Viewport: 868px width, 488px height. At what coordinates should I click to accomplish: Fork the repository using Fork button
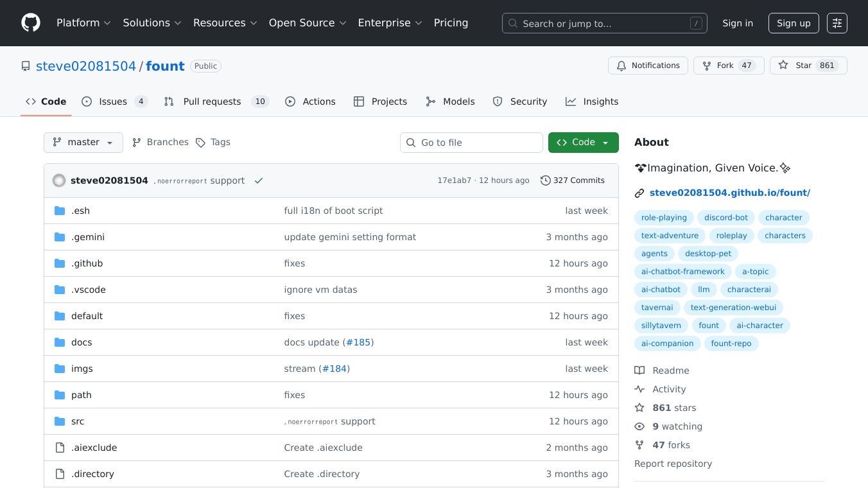click(x=728, y=65)
